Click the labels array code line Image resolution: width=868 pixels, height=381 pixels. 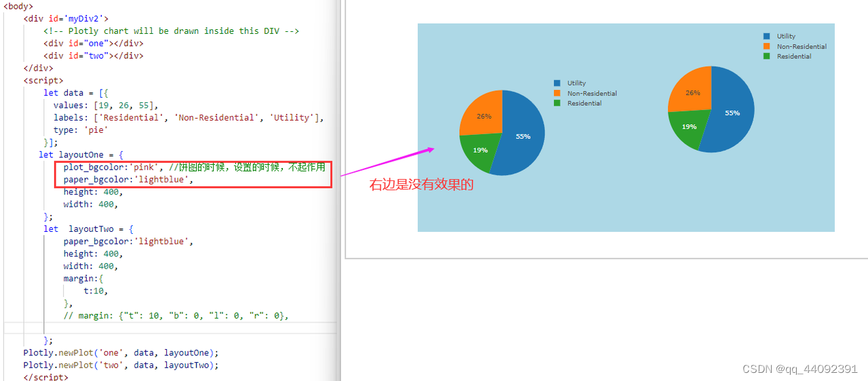[189, 117]
